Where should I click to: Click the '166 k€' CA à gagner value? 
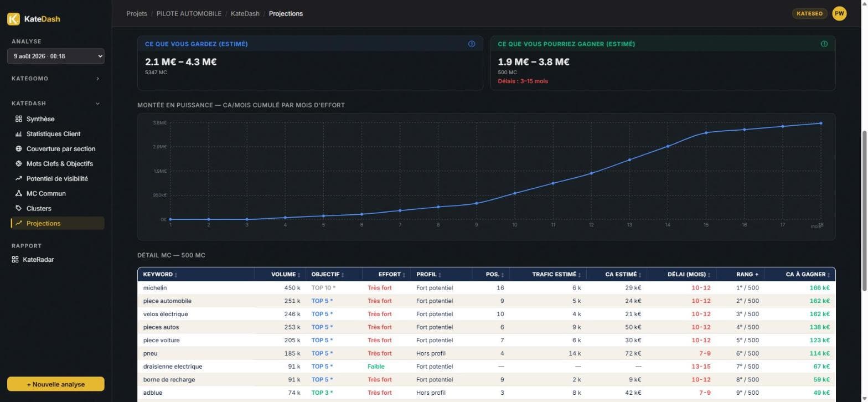tap(819, 288)
